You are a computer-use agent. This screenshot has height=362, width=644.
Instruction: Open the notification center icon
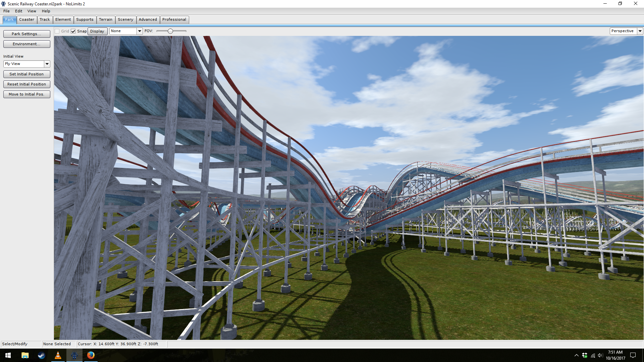pyautogui.click(x=633, y=355)
